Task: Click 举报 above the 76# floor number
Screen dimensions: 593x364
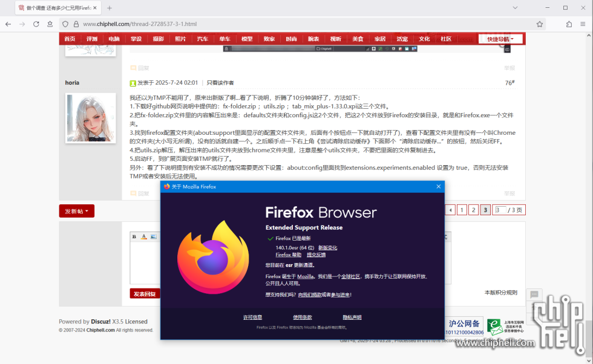Action: [509, 68]
